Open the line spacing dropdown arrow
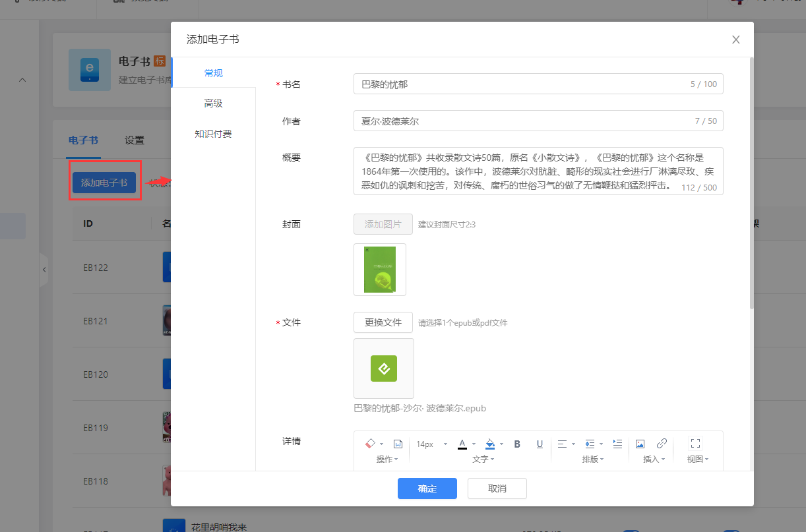The width and height of the screenshot is (806, 532). tap(601, 444)
